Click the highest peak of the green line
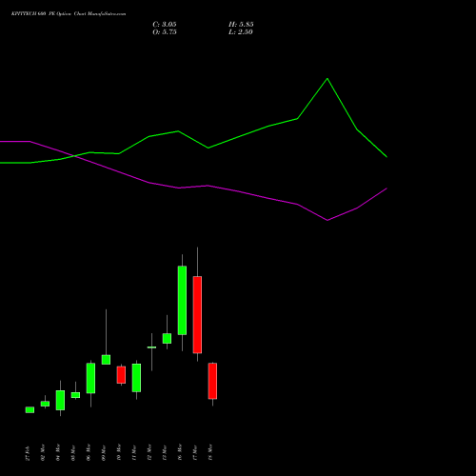The height and width of the screenshot is (476, 476). [327, 78]
